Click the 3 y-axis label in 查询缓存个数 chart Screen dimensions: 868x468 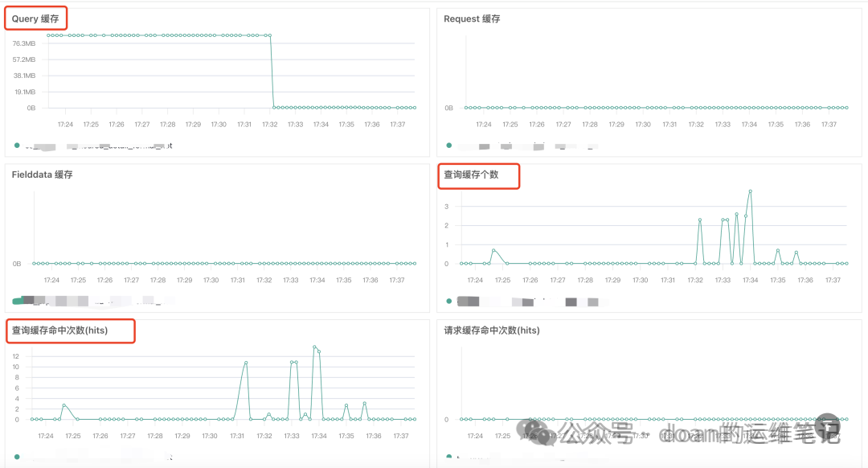click(447, 207)
